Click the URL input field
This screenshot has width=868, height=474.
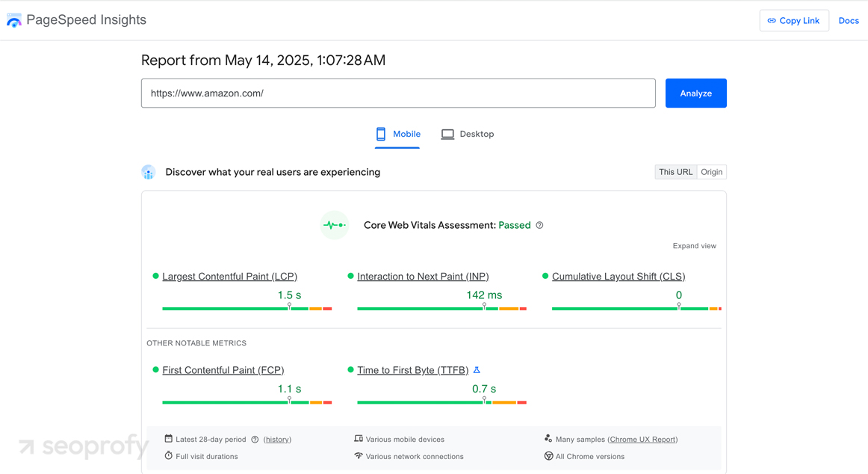(x=398, y=93)
